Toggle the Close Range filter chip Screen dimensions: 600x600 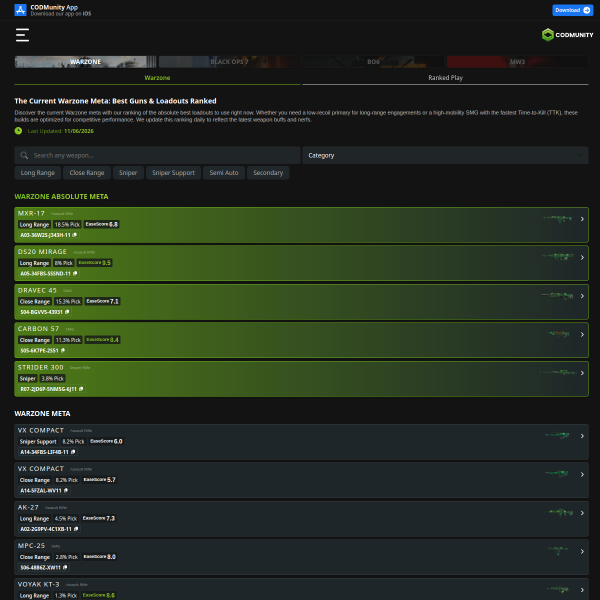pos(87,173)
